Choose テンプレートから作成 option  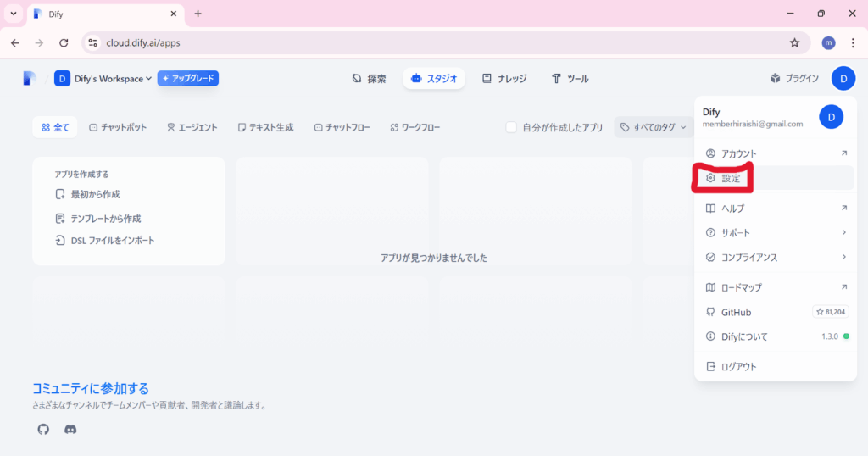[x=98, y=219]
